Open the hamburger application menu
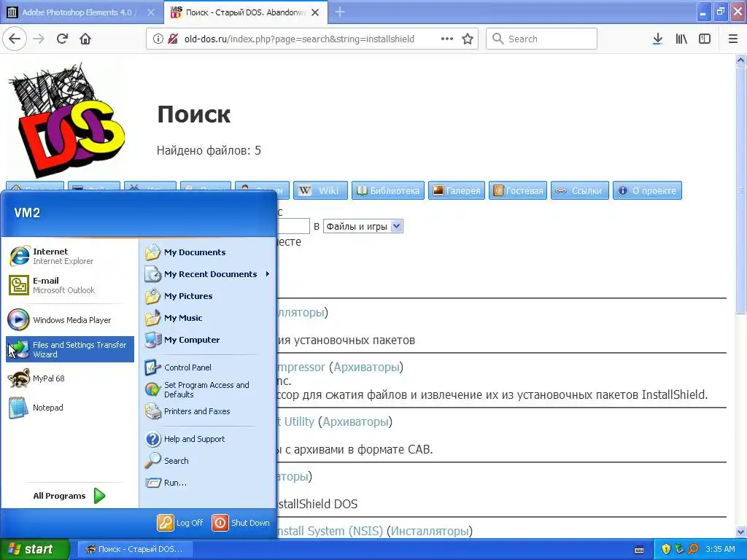The height and width of the screenshot is (560, 747). coord(733,39)
